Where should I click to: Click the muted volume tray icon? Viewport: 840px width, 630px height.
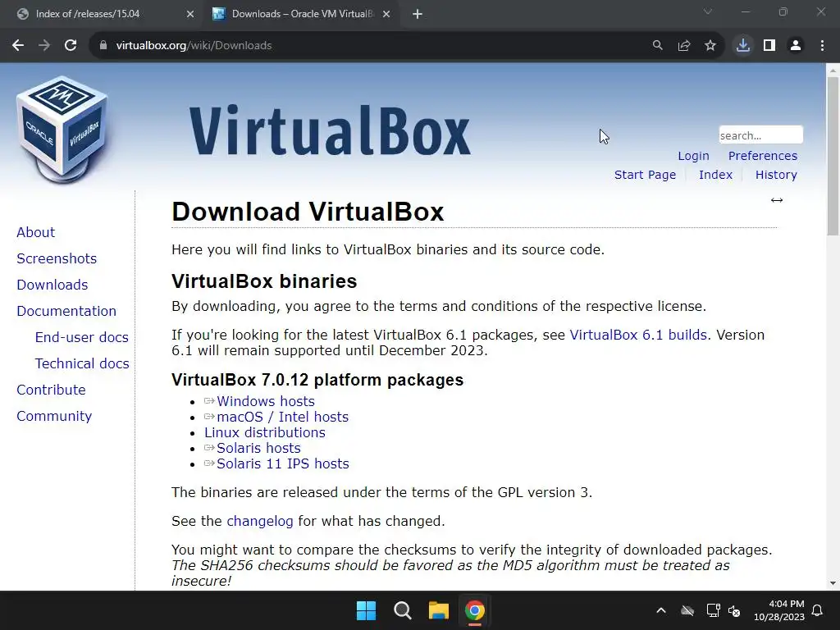point(734,610)
